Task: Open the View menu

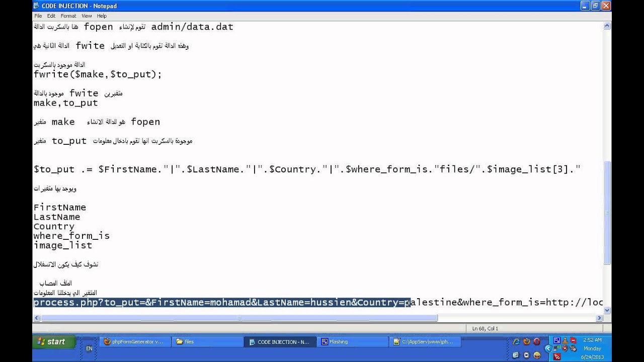Action: click(x=87, y=16)
